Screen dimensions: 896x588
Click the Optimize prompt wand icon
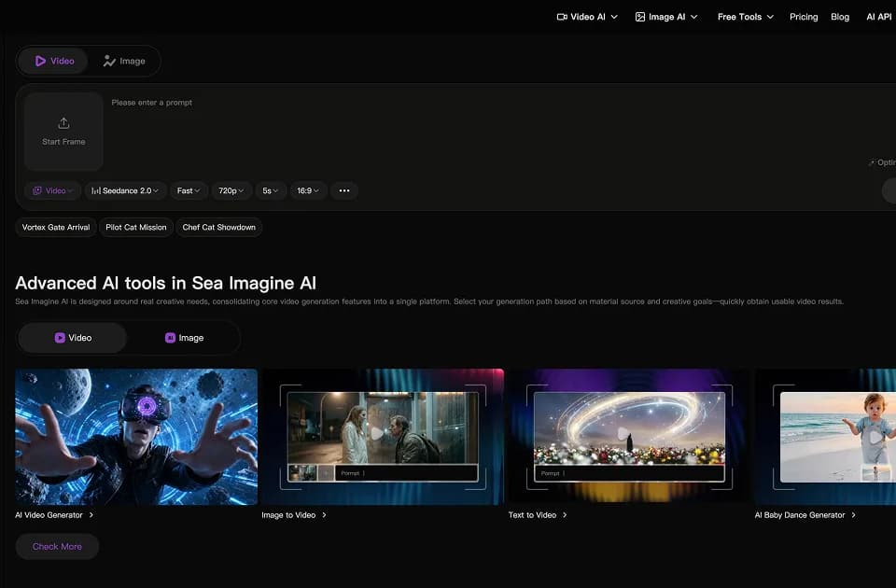(x=872, y=162)
